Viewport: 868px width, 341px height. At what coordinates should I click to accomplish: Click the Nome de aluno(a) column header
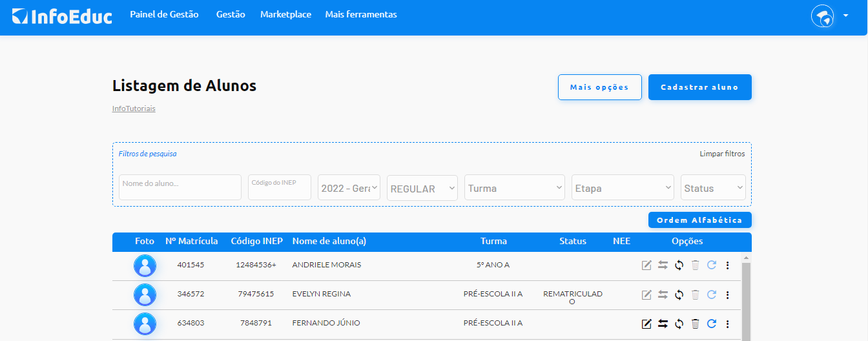[329, 241]
